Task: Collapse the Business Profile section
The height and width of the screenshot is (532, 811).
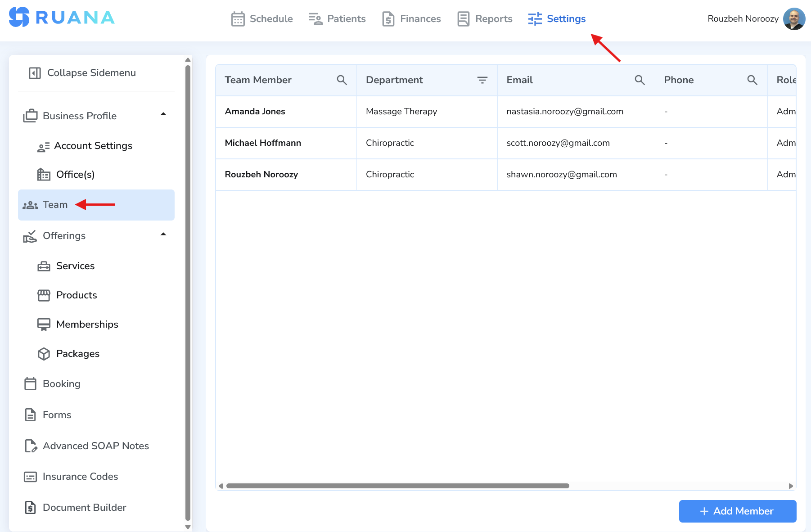Action: coord(163,114)
